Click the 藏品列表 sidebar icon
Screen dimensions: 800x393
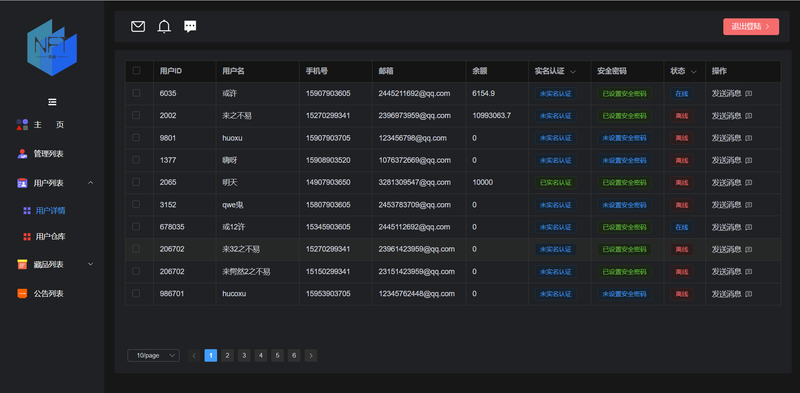click(22, 264)
